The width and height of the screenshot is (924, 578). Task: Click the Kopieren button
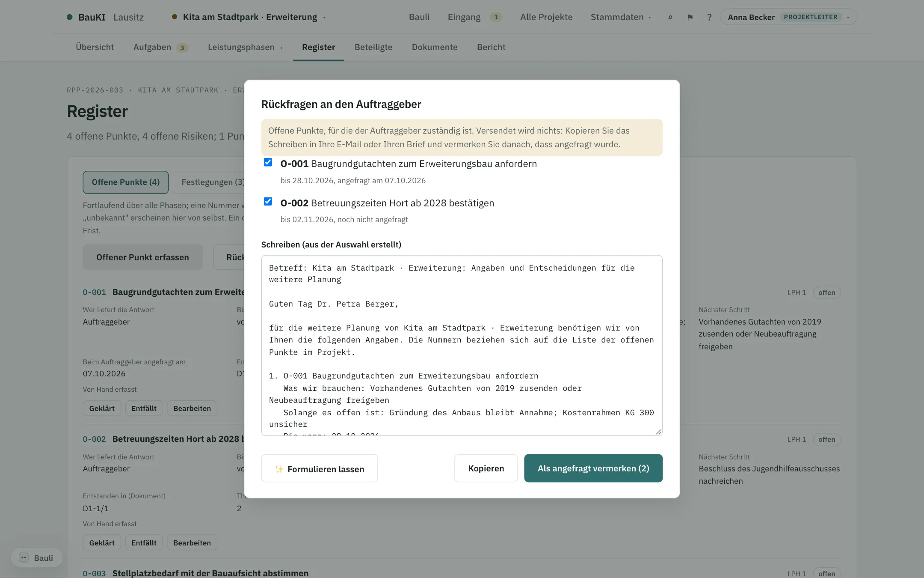coord(486,468)
